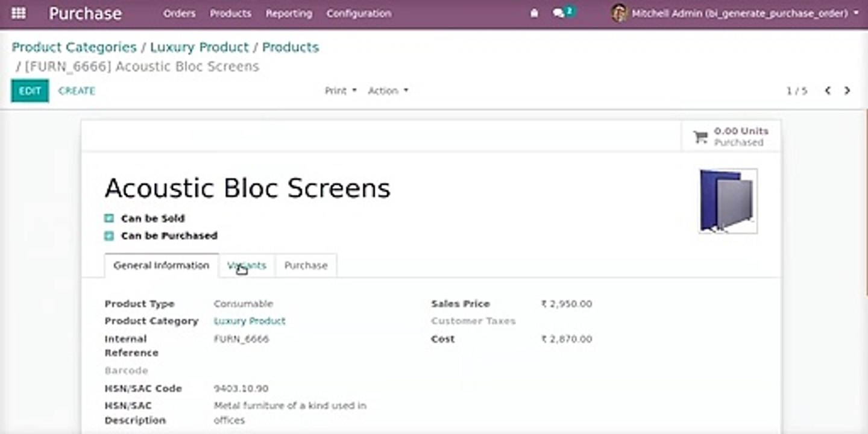Open the Luxury Product category link
Screen dimensions: 868x434
pos(250,321)
